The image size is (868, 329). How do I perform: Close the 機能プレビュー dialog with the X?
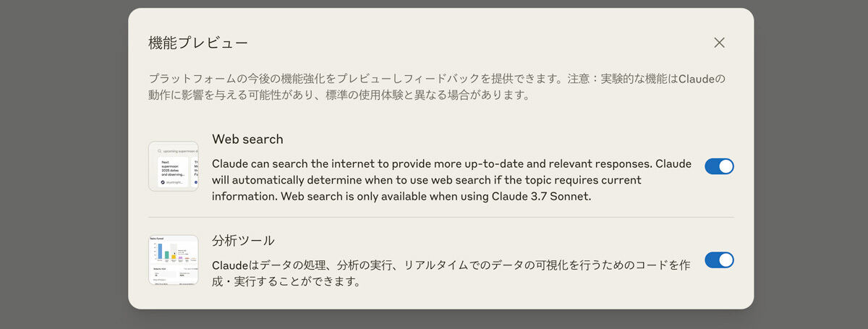719,43
